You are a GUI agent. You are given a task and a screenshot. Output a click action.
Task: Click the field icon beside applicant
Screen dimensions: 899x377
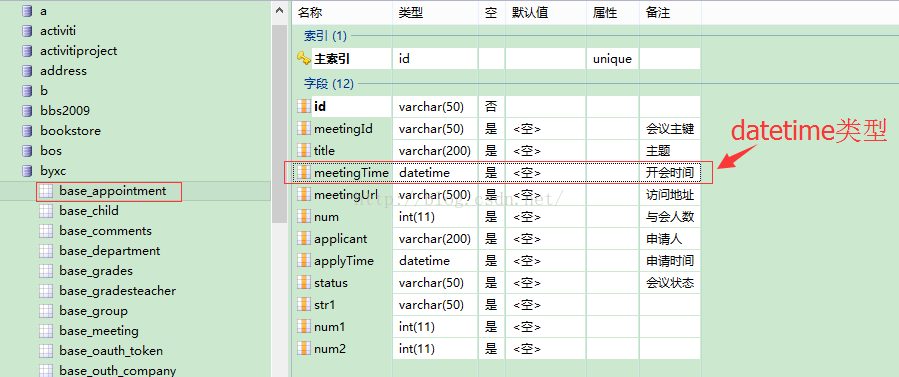point(303,239)
